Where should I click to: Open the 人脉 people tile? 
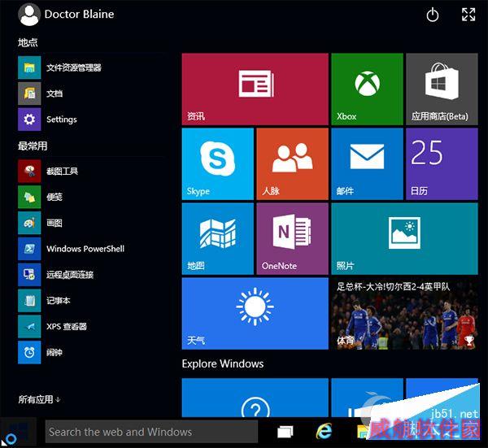(293, 164)
